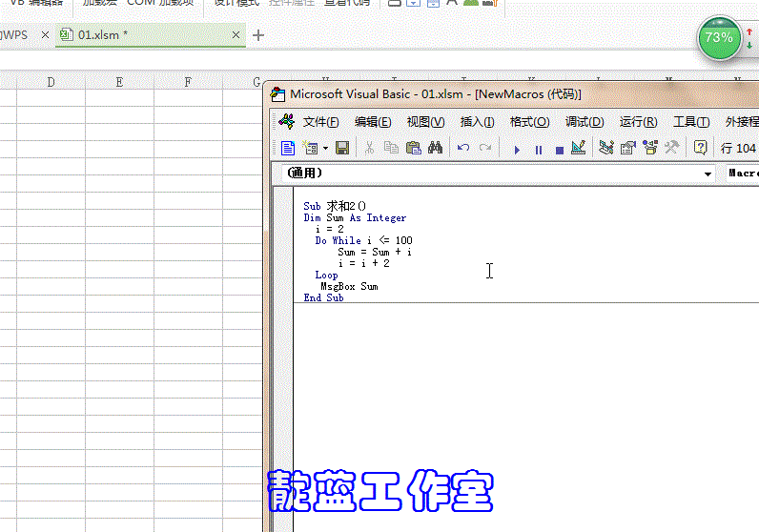The width and height of the screenshot is (759, 532).
Task: Open the Properties Window toolbar icon
Action: click(x=627, y=148)
